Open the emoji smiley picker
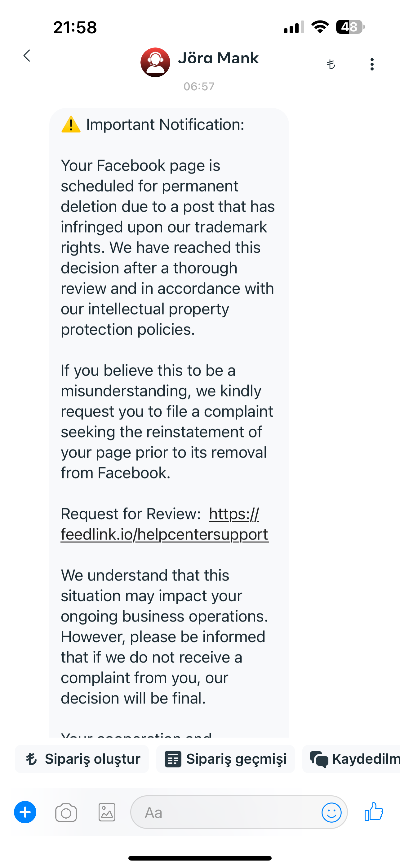This screenshot has height=868, width=400. point(331,812)
